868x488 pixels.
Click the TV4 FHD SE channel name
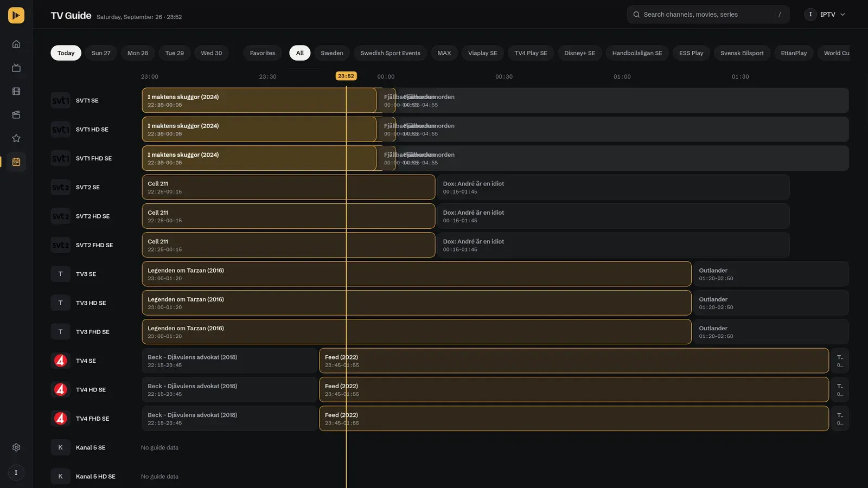pos(92,419)
